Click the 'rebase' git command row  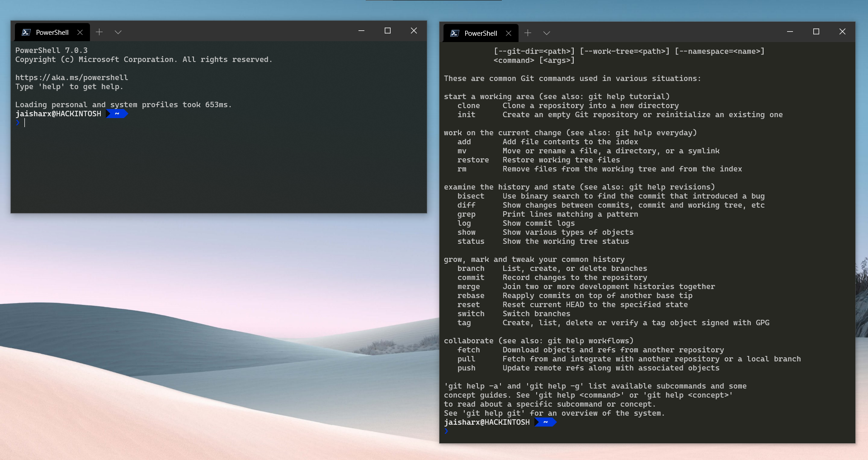click(575, 296)
